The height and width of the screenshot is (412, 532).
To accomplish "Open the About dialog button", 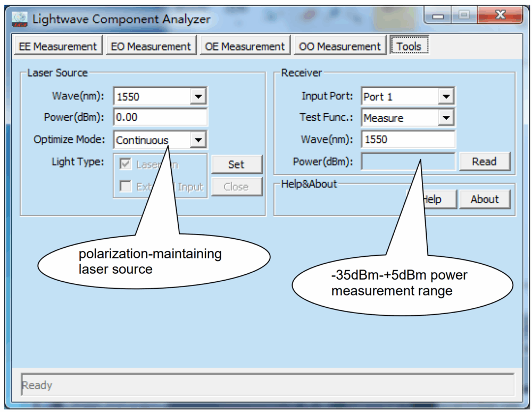I will (x=484, y=199).
